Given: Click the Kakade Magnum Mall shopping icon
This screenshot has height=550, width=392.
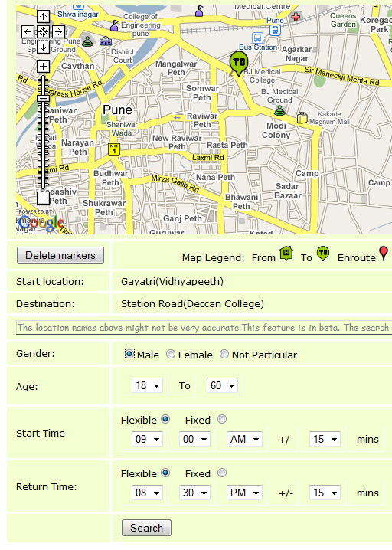Looking at the screenshot, I should click(x=302, y=118).
